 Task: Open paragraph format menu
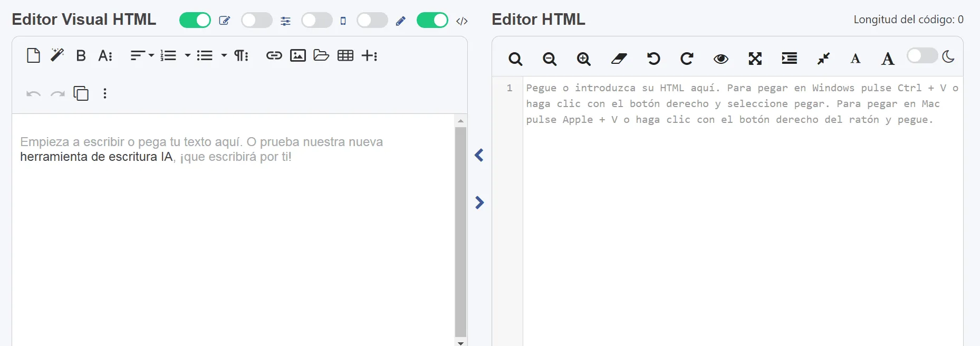click(x=242, y=55)
